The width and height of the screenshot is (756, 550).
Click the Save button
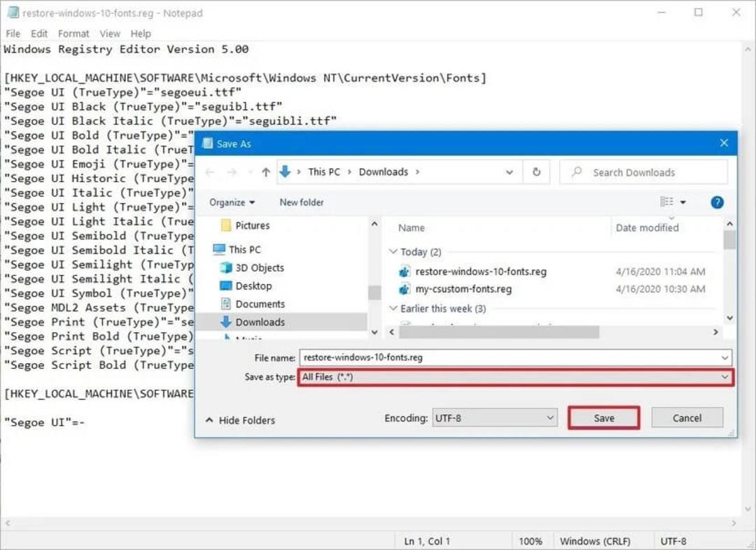pyautogui.click(x=603, y=418)
